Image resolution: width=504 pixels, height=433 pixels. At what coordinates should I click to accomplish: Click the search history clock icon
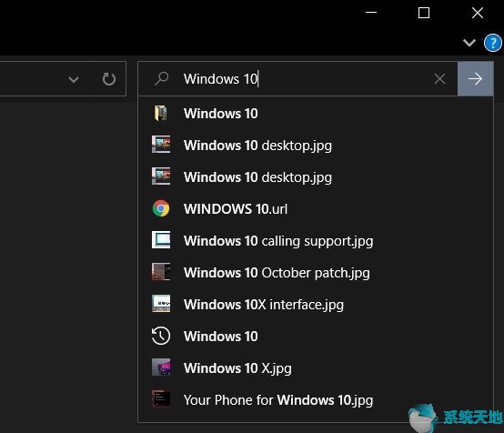(161, 336)
